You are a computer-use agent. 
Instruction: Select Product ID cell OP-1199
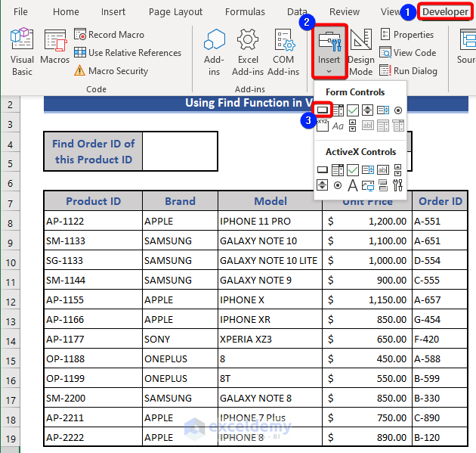pyautogui.click(x=93, y=378)
